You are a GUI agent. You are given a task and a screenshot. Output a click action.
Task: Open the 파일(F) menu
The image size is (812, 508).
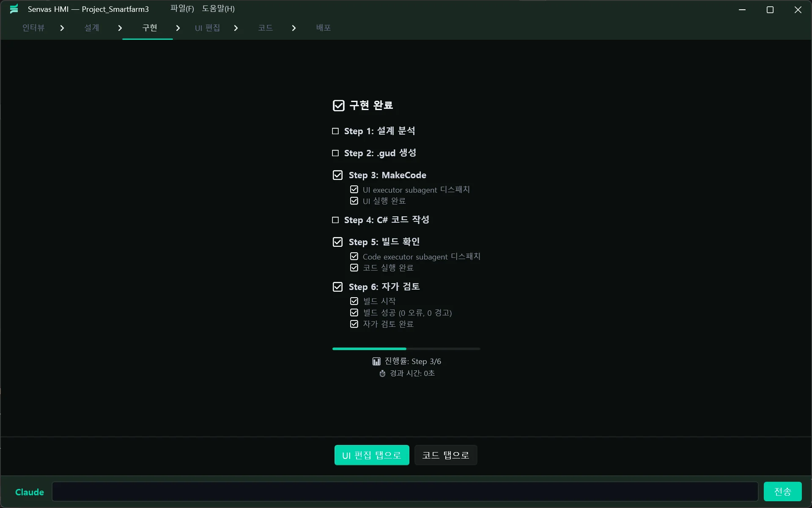click(182, 9)
